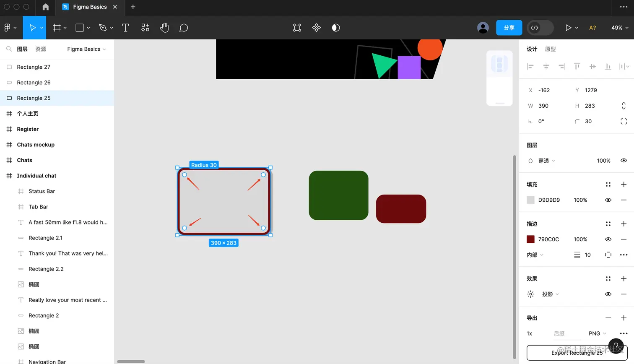Remove the 790C0C stroke

coord(624,239)
